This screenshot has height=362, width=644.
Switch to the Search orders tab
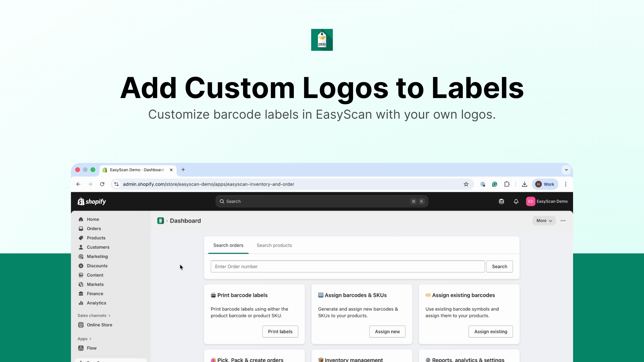(228, 245)
